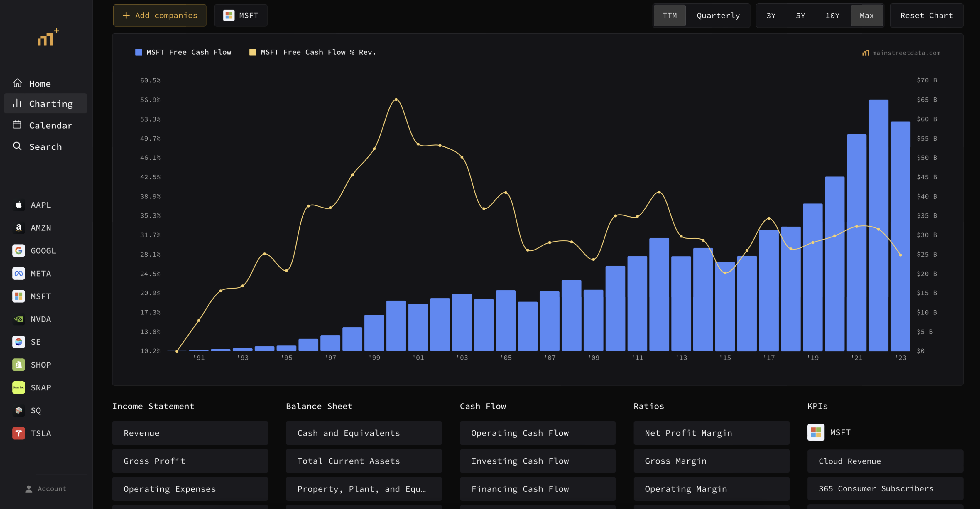Open the Account label in sidebar
The width and height of the screenshot is (980, 509).
[x=52, y=489]
